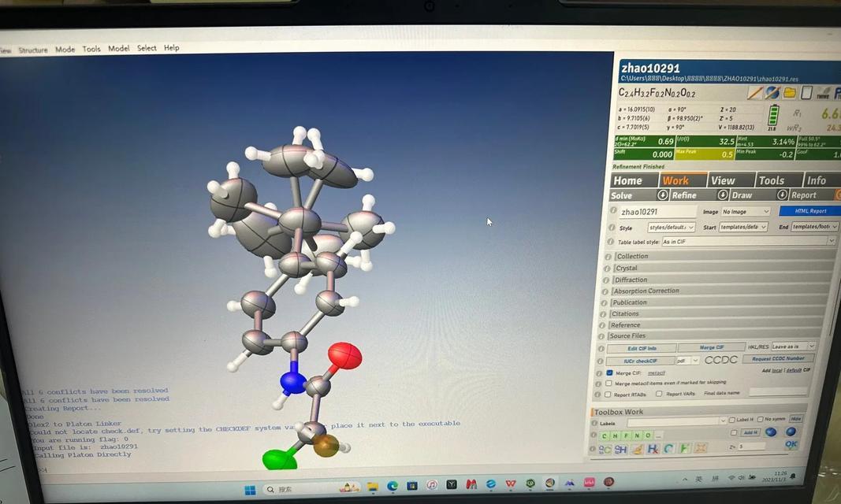This screenshot has width=841, height=504.
Task: Click the Refine arrow-down options icon
Action: pos(723,195)
